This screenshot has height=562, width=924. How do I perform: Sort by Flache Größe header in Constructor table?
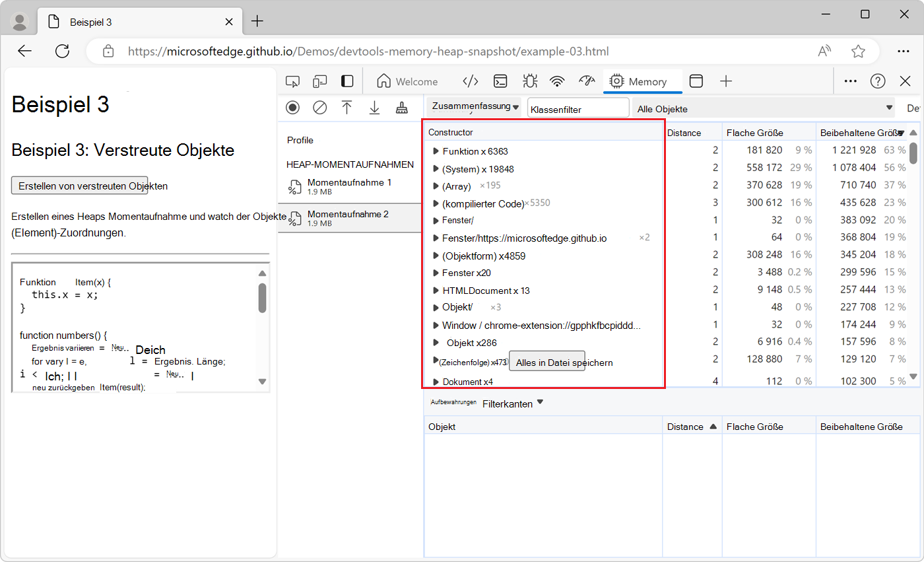(x=769, y=132)
